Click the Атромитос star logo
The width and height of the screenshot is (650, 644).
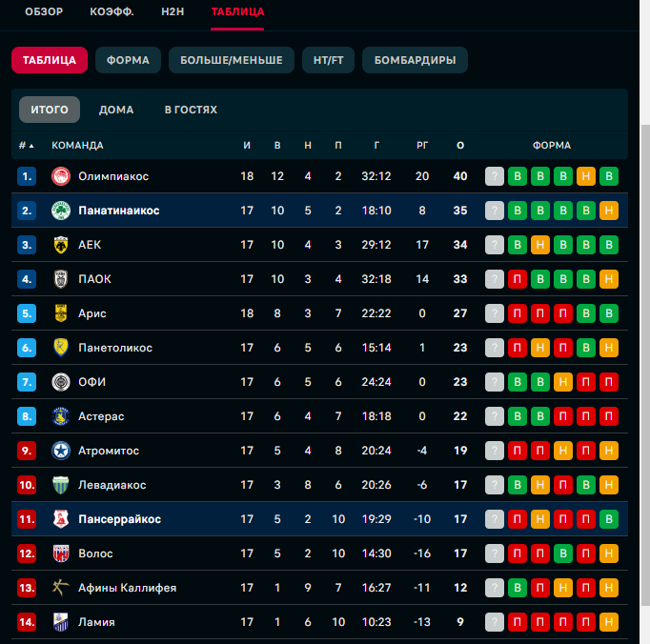pyautogui.click(x=61, y=451)
